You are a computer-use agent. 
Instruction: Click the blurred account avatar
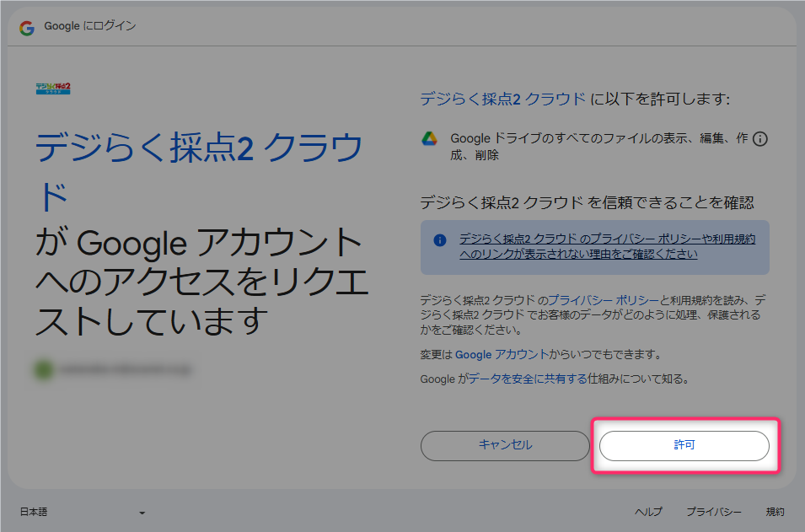pos(44,369)
